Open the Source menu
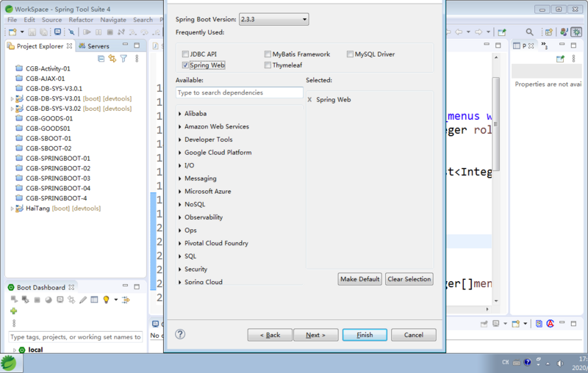 51,20
